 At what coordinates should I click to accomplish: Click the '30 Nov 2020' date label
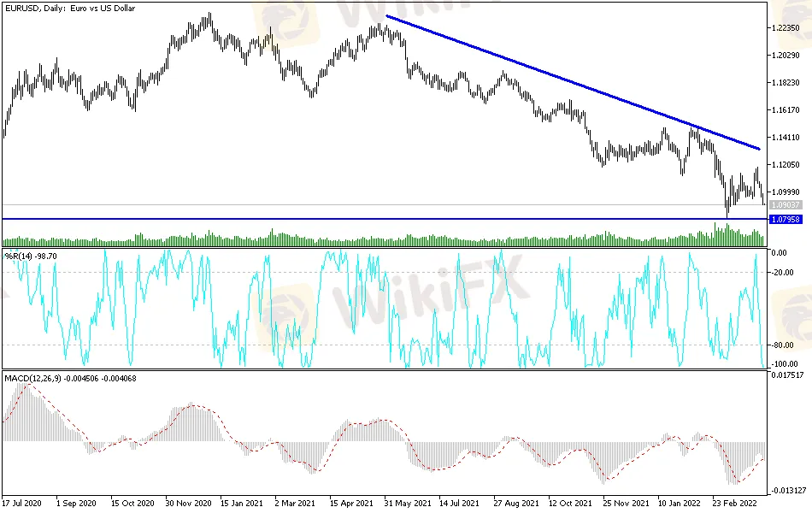(x=188, y=503)
